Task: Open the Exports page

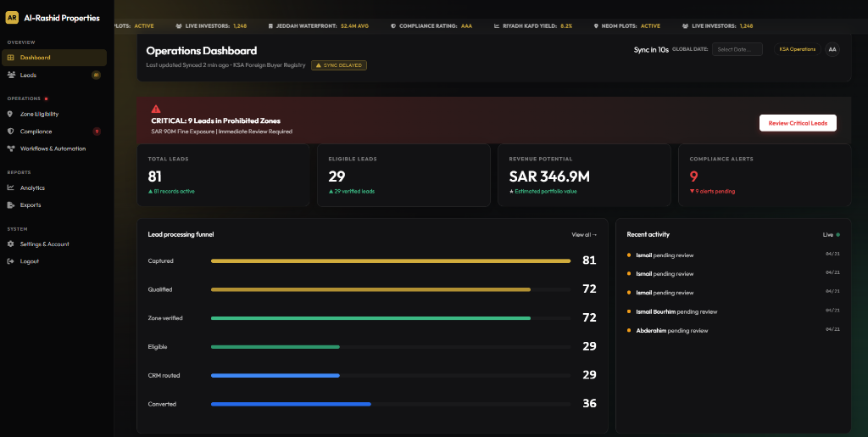Action: pyautogui.click(x=54, y=205)
